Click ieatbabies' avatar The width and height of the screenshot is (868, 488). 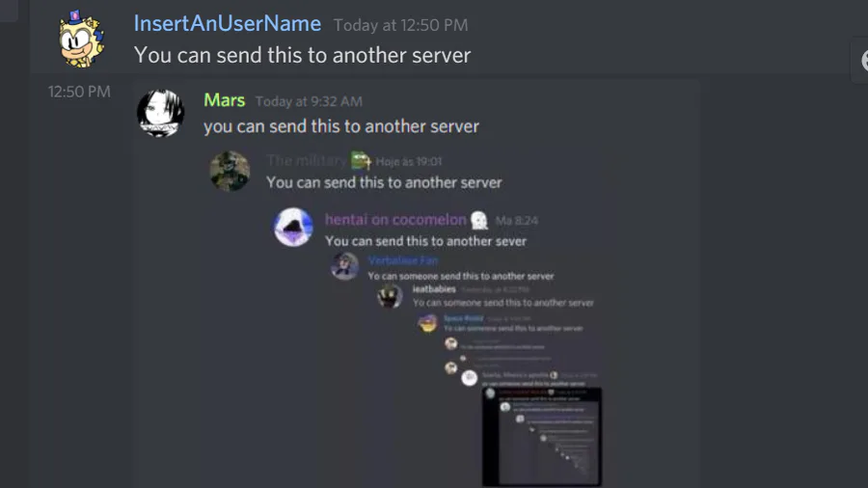pos(390,296)
